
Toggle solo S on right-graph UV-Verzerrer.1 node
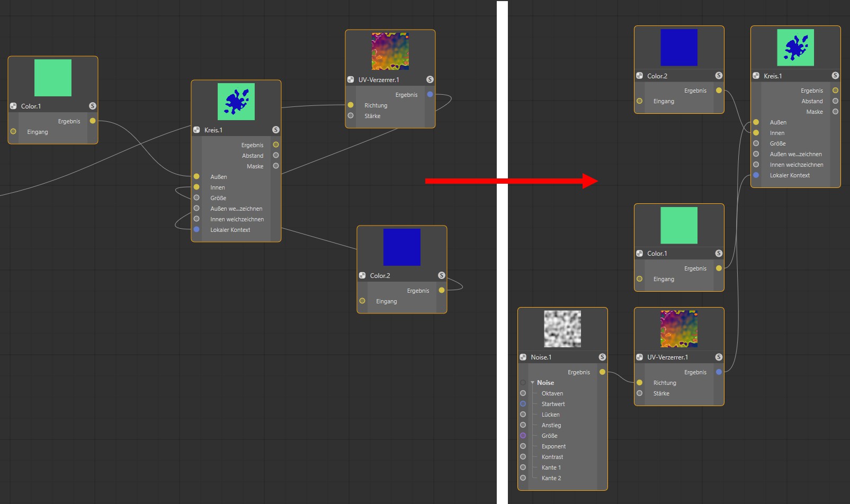pos(719,357)
